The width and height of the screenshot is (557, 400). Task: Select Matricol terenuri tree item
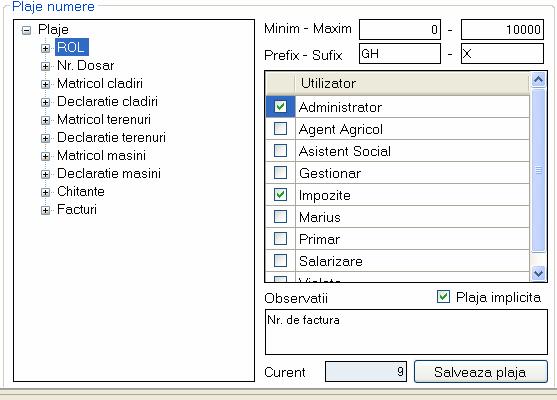pos(104,119)
